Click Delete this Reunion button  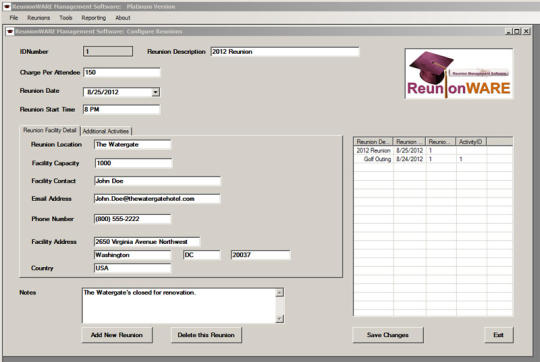click(206, 335)
